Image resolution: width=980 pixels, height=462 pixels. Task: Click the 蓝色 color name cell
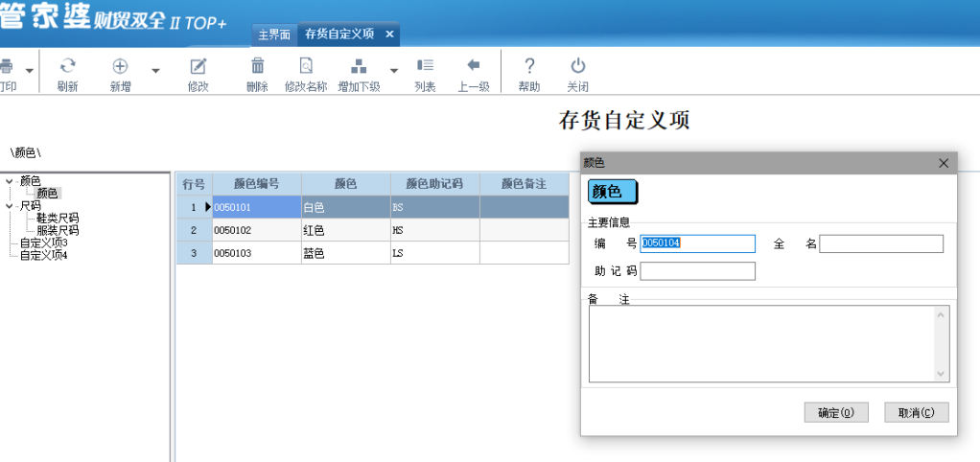tap(345, 253)
